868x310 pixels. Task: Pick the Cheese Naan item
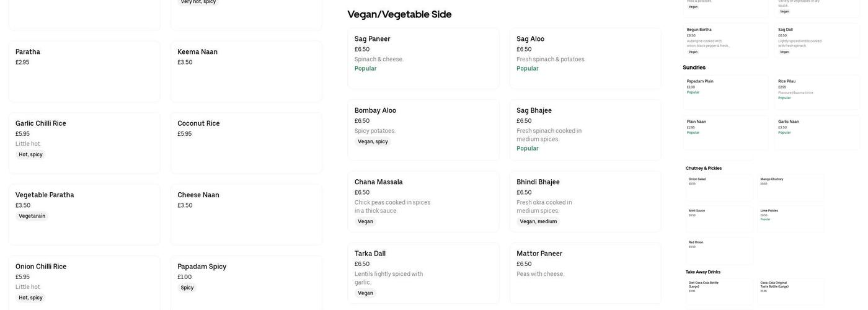pos(246,214)
